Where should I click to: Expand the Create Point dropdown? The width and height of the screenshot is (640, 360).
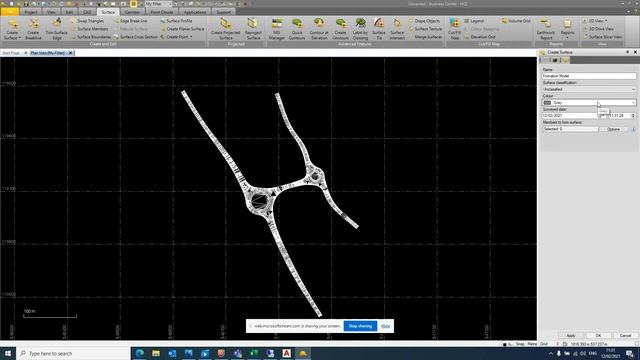pos(176,37)
